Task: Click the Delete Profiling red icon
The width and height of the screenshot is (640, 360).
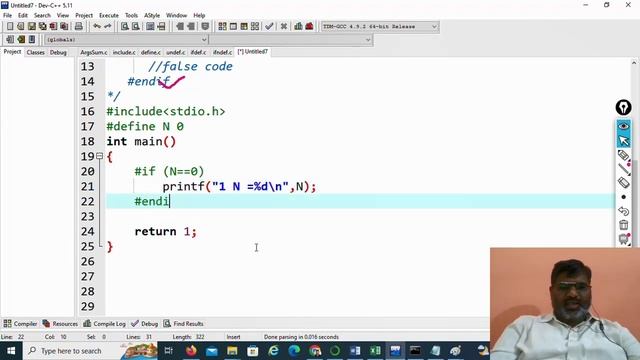Action: point(309,27)
